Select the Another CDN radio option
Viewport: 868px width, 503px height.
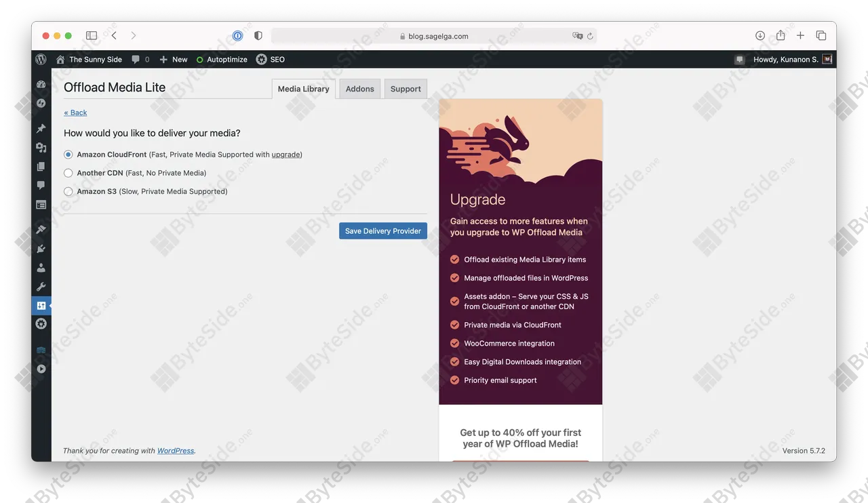click(x=68, y=173)
